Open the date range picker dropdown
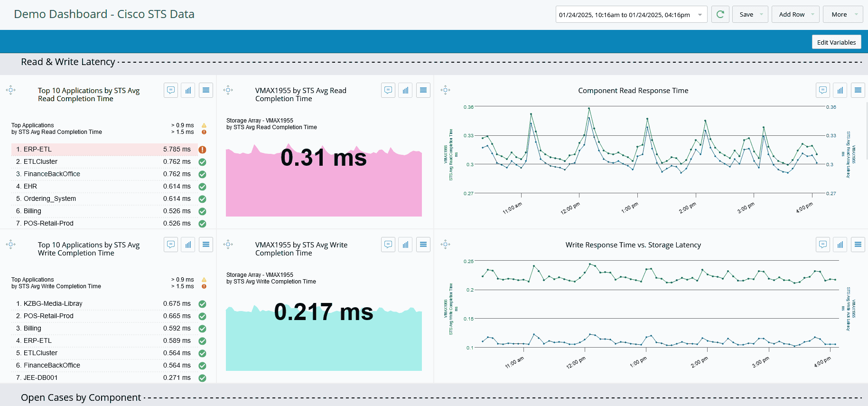868x406 pixels. point(632,14)
